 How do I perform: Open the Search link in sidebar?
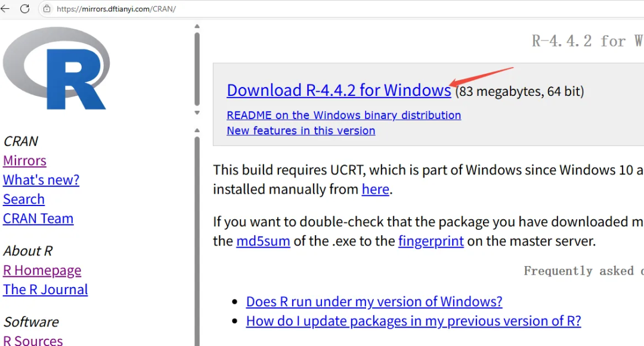[x=24, y=199]
